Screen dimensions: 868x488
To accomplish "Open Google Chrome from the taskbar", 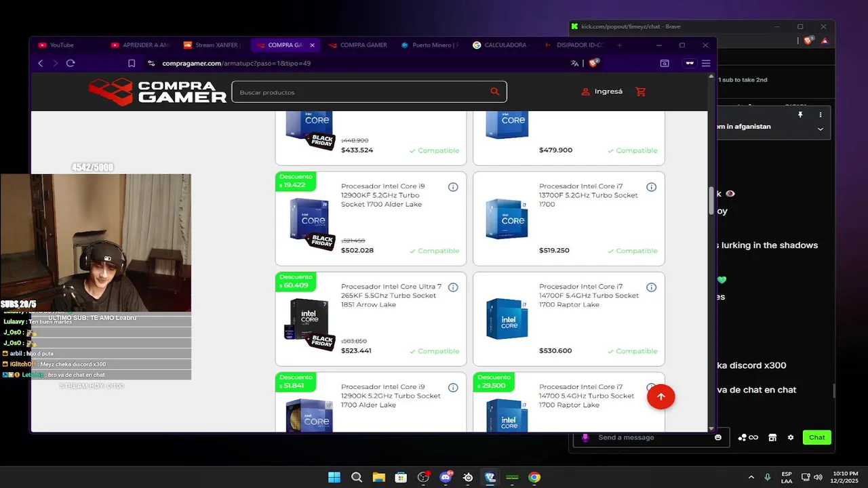I will point(534,477).
